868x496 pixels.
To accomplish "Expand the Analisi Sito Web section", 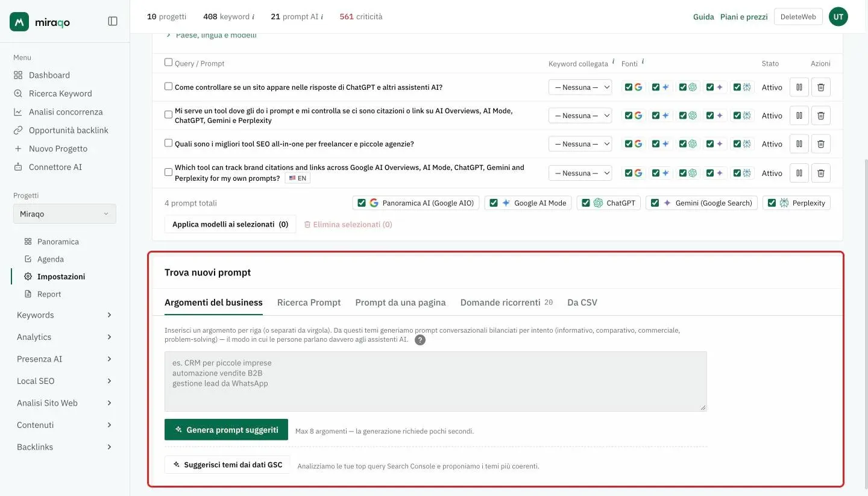I will coord(64,403).
